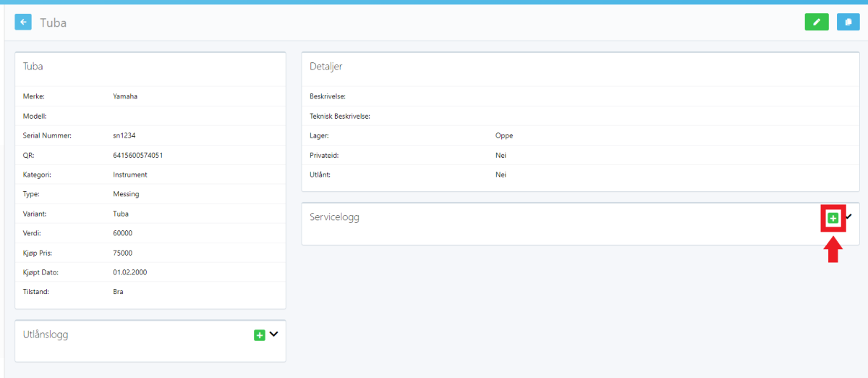Click the Beskrivelse label
The image size is (868, 378).
(328, 96)
